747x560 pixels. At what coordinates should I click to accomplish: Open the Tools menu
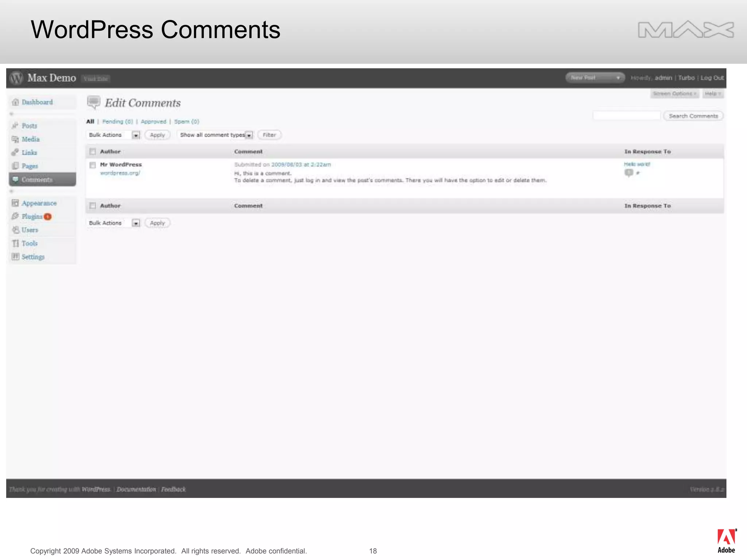(30, 243)
